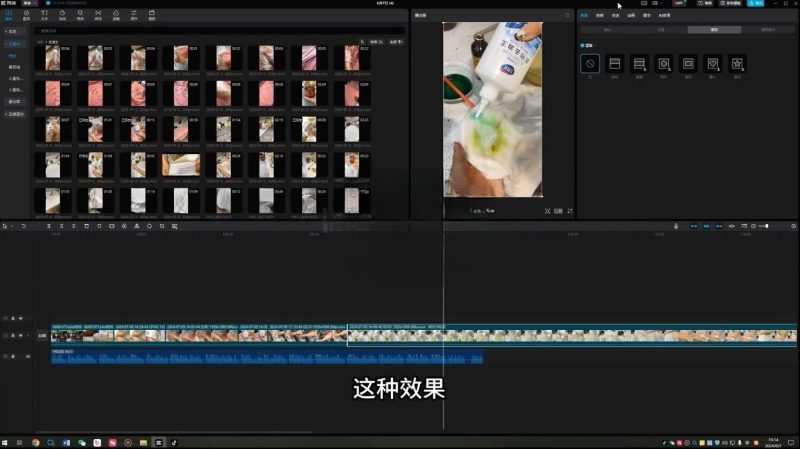800x449 pixels.
Task: Open the player panel hamburger menu
Action: click(567, 15)
